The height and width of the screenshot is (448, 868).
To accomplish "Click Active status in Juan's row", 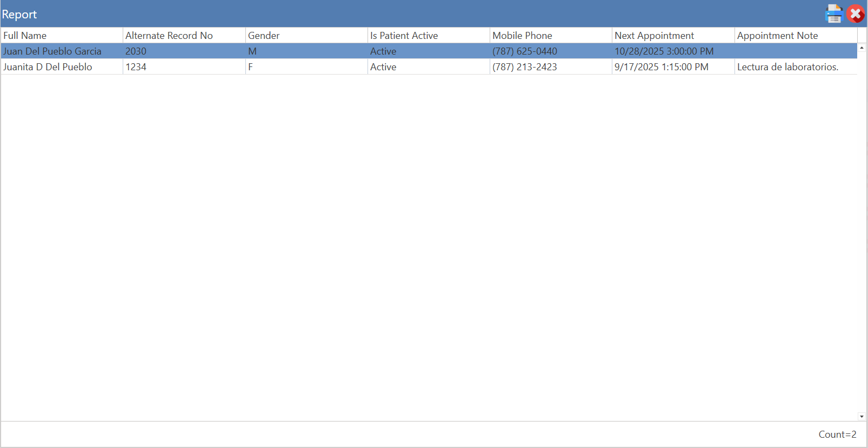I will point(429,51).
